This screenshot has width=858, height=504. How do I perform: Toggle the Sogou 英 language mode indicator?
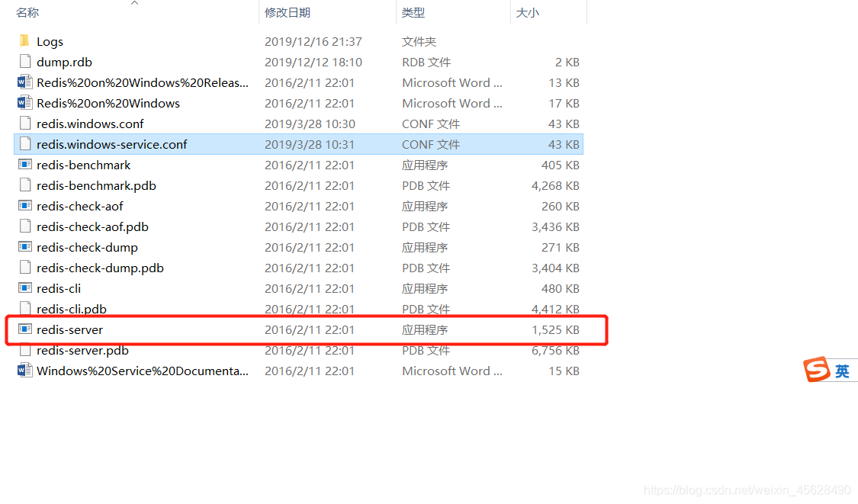tap(842, 371)
